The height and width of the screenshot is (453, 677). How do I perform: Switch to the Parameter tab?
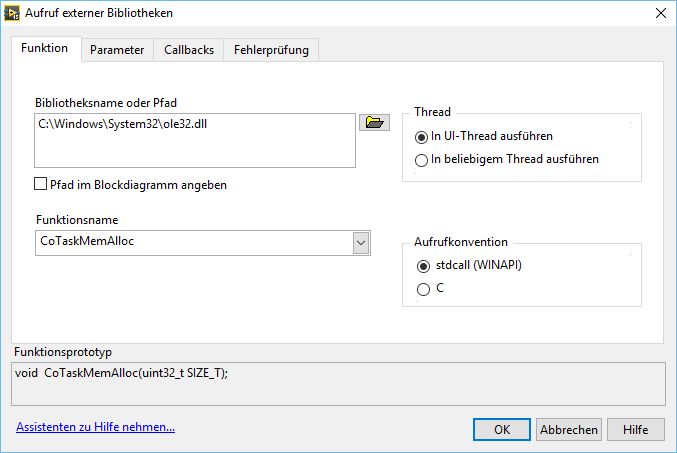(x=117, y=49)
